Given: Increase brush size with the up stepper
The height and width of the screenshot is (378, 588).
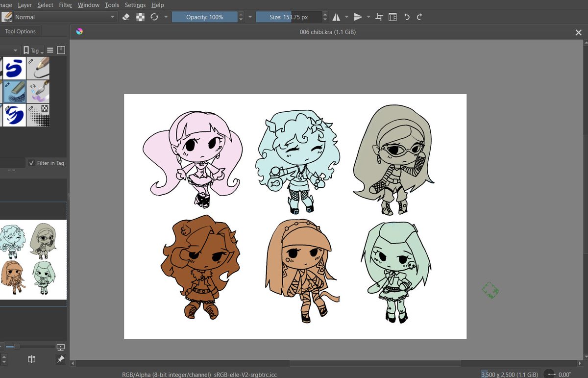Looking at the screenshot, I should pyautogui.click(x=325, y=14).
